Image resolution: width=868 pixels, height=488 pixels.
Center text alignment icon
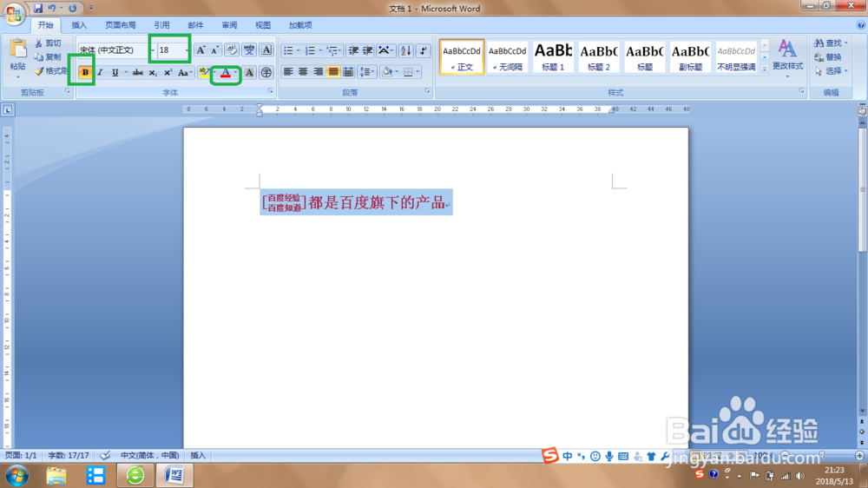point(303,71)
